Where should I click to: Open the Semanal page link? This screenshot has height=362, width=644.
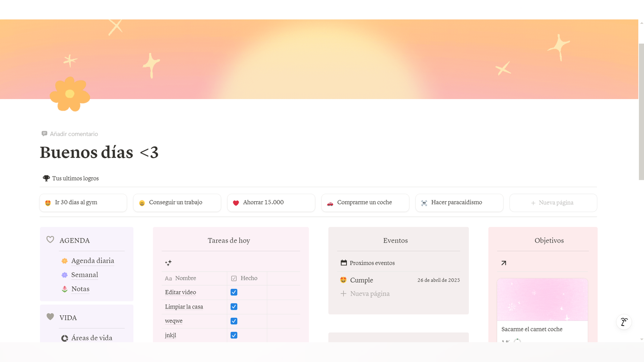pos(85,275)
